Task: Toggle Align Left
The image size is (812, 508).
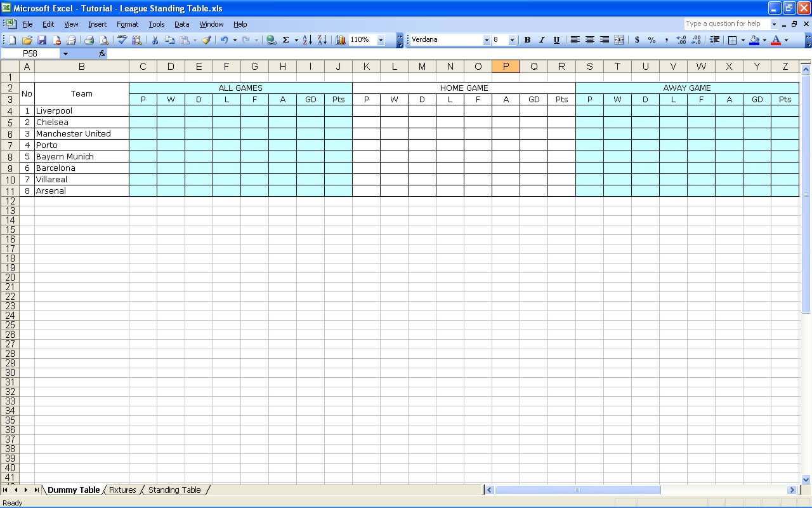Action: 575,40
